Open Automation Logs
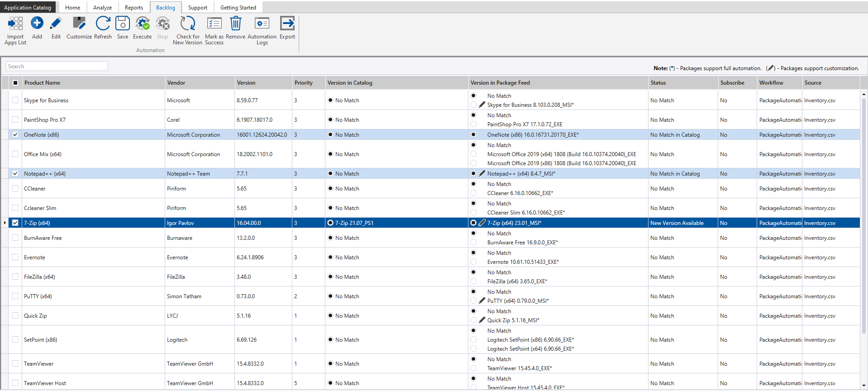This screenshot has height=391, width=868. [x=262, y=23]
